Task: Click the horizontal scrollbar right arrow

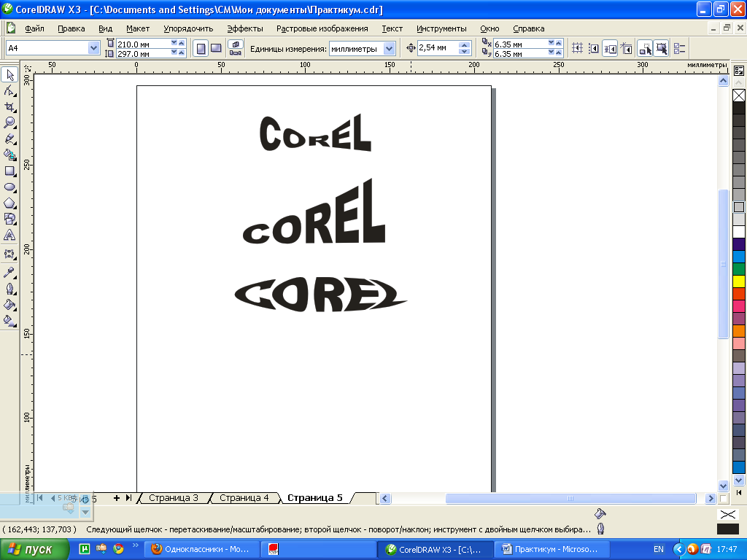Action: point(711,499)
